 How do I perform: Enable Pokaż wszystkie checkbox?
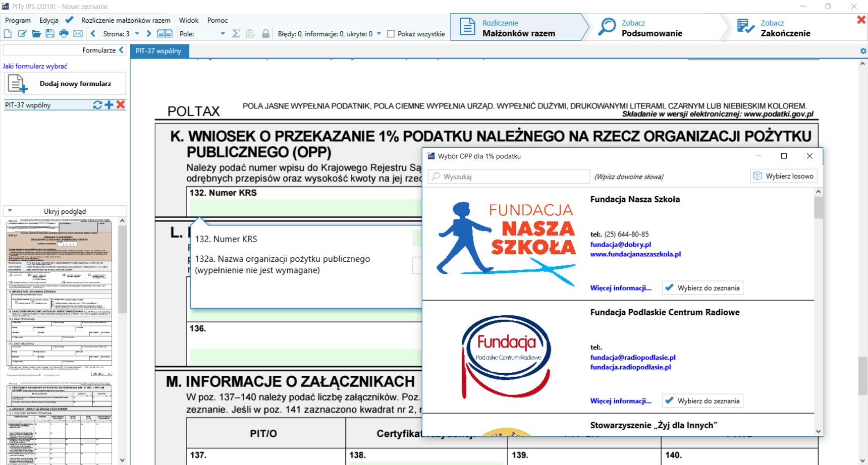tap(391, 34)
